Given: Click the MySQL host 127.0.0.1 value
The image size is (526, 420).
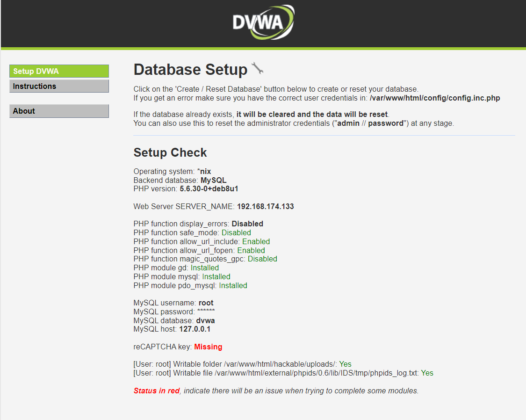Looking at the screenshot, I should click(195, 329).
